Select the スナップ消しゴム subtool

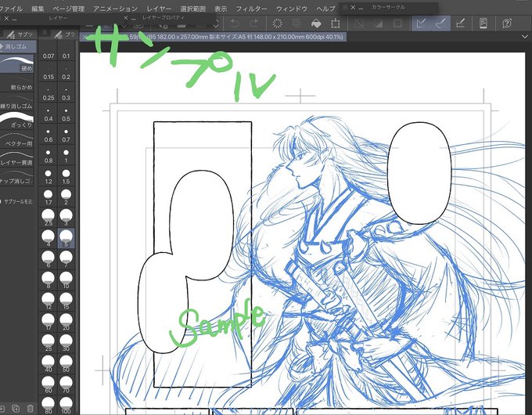click(x=17, y=176)
